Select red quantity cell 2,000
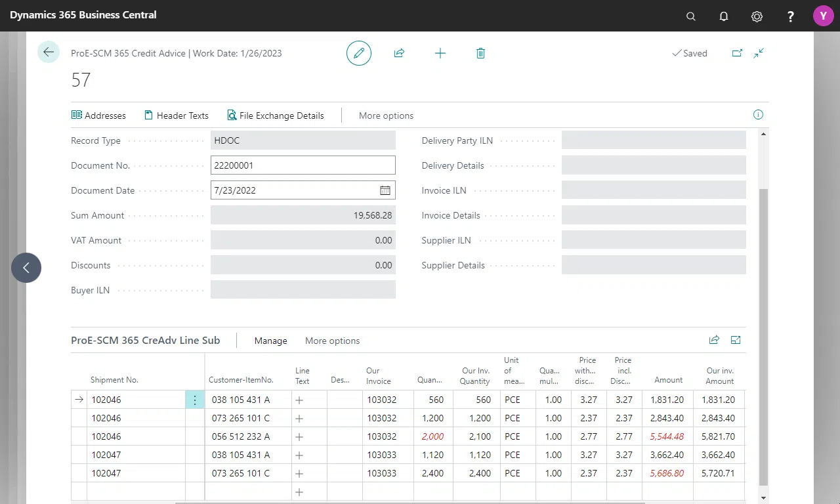 coord(433,436)
